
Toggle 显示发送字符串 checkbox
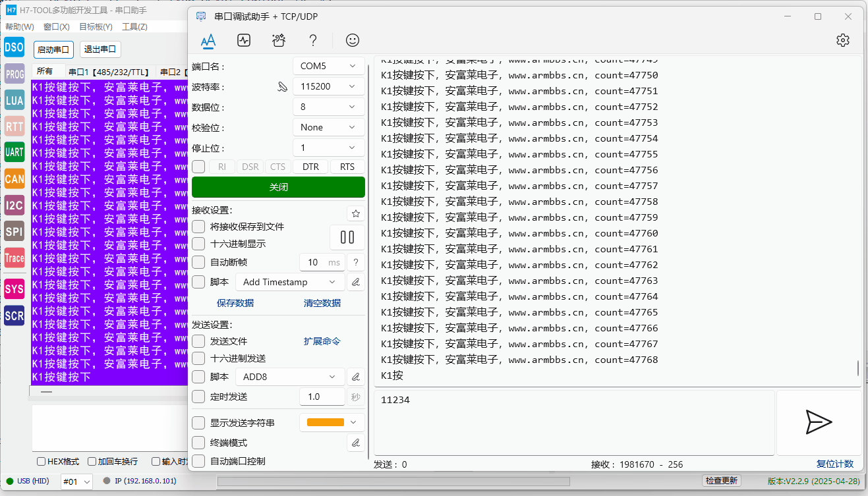click(x=198, y=423)
